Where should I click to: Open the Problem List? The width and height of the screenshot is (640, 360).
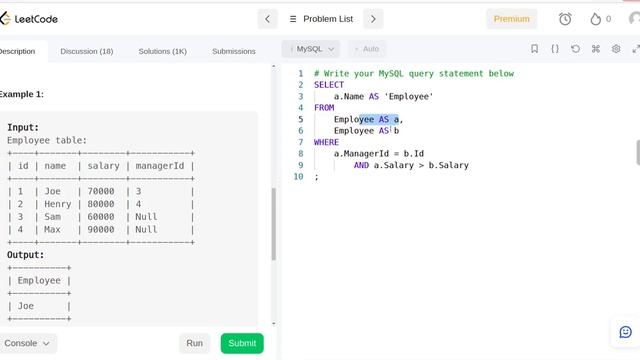click(x=321, y=19)
